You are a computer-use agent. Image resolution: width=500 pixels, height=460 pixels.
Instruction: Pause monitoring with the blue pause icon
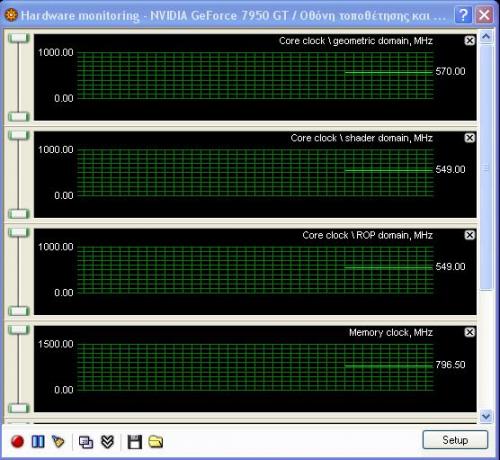38,442
